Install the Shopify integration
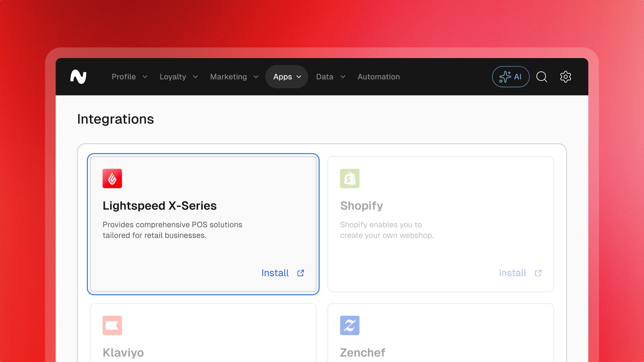 point(512,273)
